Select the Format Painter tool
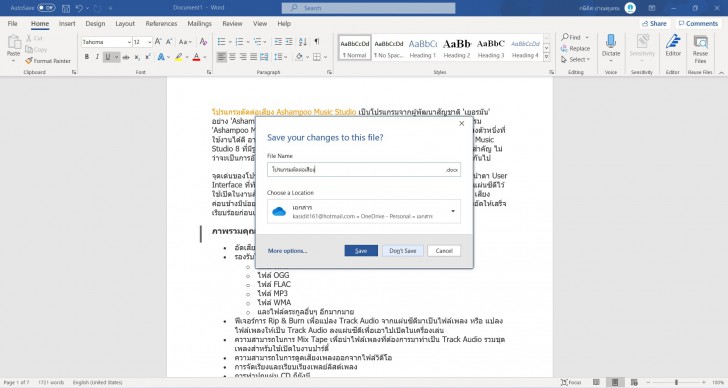Viewport: 728px width, 388px height. tap(48, 61)
